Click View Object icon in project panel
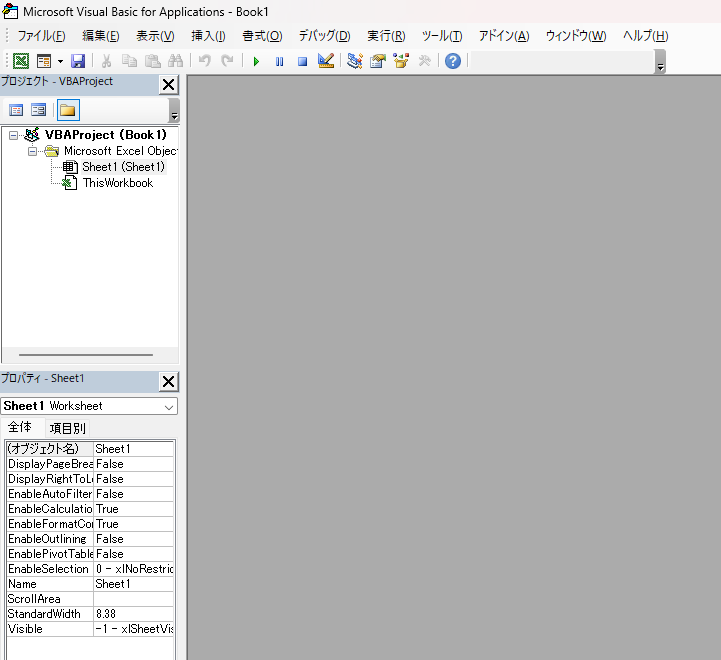The image size is (721, 660). click(39, 110)
